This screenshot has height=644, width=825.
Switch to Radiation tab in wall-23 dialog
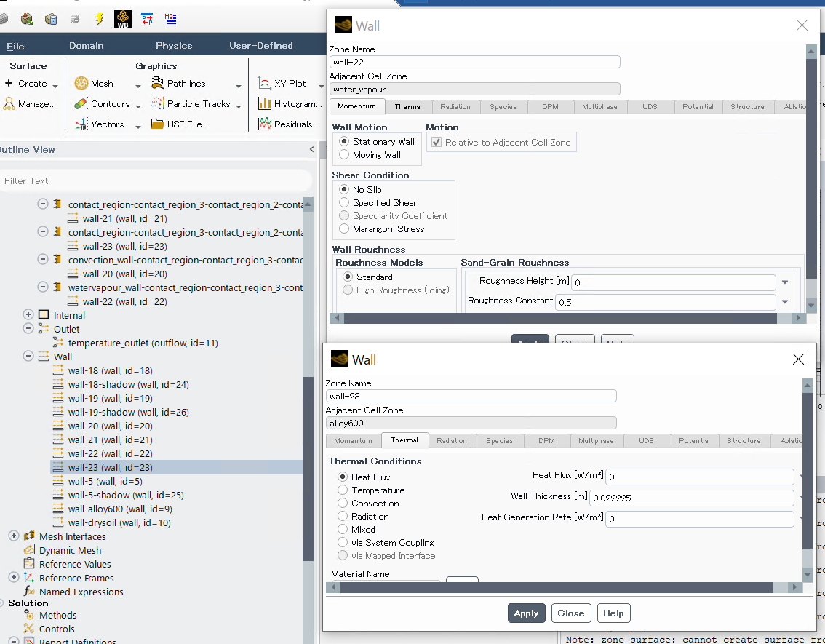452,441
